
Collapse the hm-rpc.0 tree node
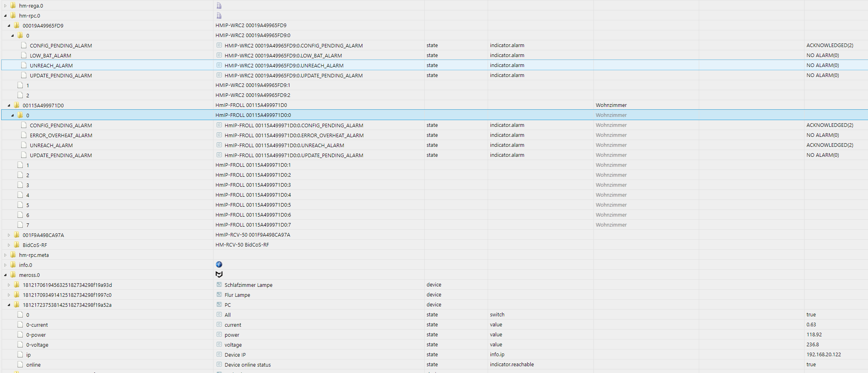click(6, 16)
